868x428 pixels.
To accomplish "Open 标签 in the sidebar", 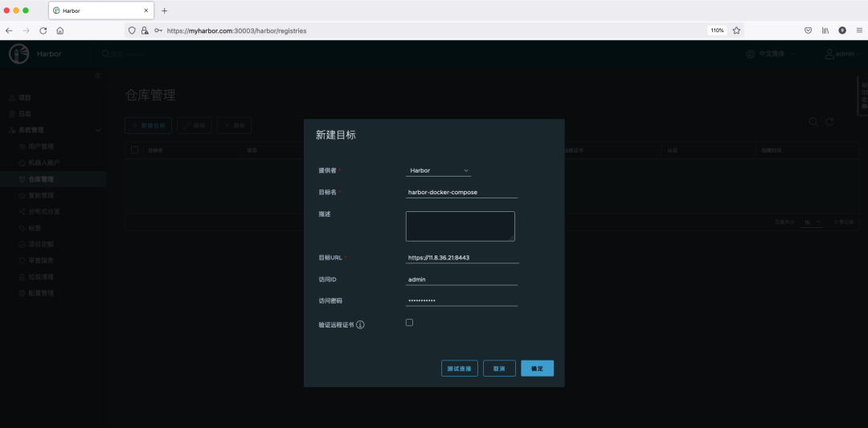I will [35, 228].
